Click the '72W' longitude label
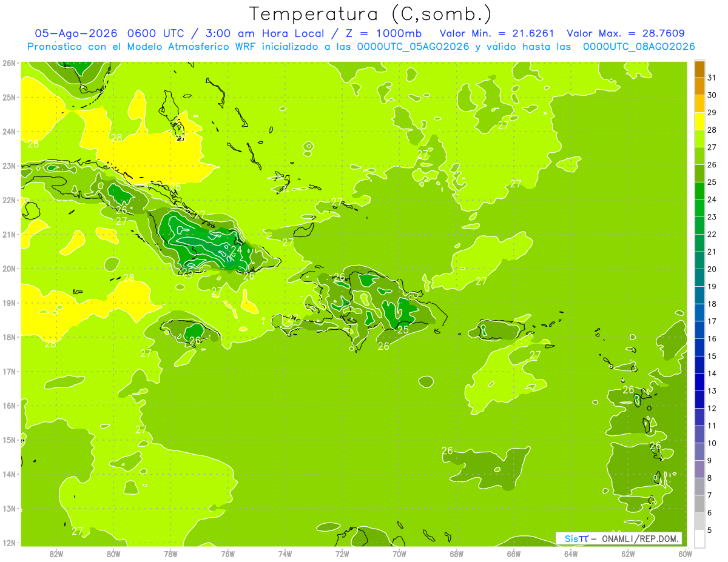The width and height of the screenshot is (728, 562). (x=342, y=554)
